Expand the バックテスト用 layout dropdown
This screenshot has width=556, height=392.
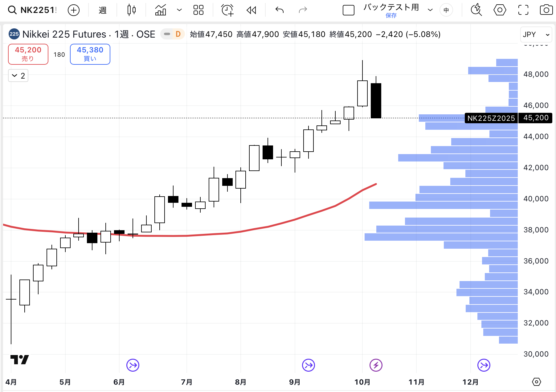pos(430,10)
